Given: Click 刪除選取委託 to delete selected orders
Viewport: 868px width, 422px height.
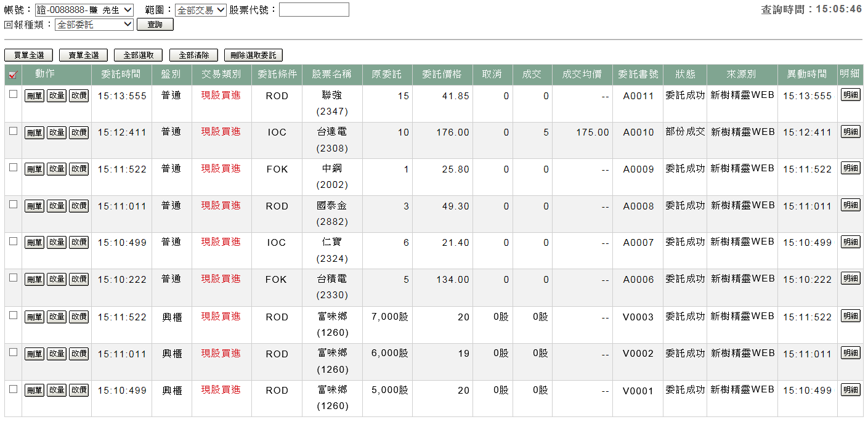Looking at the screenshot, I should (x=253, y=55).
